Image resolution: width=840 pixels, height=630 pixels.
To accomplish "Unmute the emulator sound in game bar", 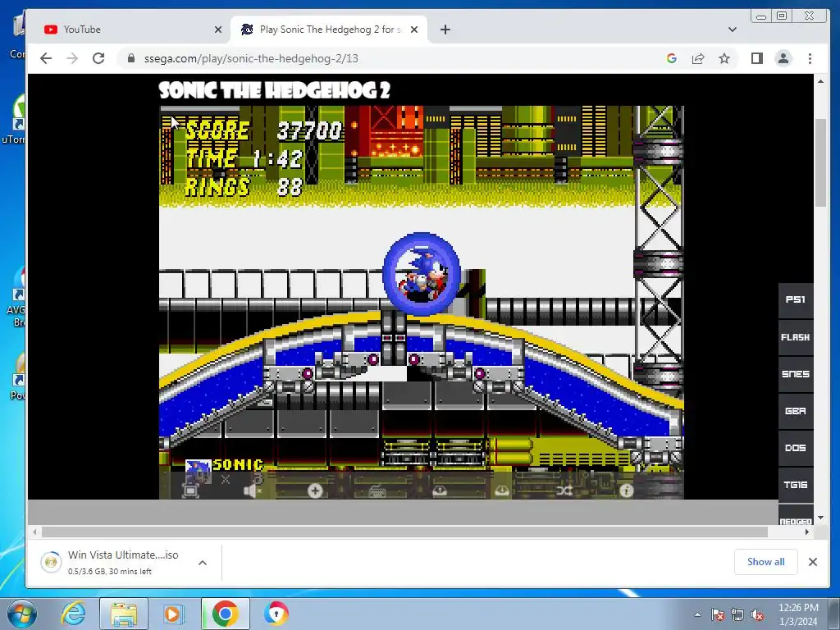I will [253, 491].
